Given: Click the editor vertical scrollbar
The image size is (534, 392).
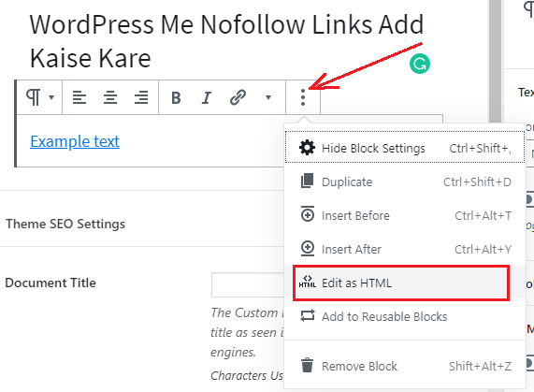Looking at the screenshot, I should [x=496, y=62].
